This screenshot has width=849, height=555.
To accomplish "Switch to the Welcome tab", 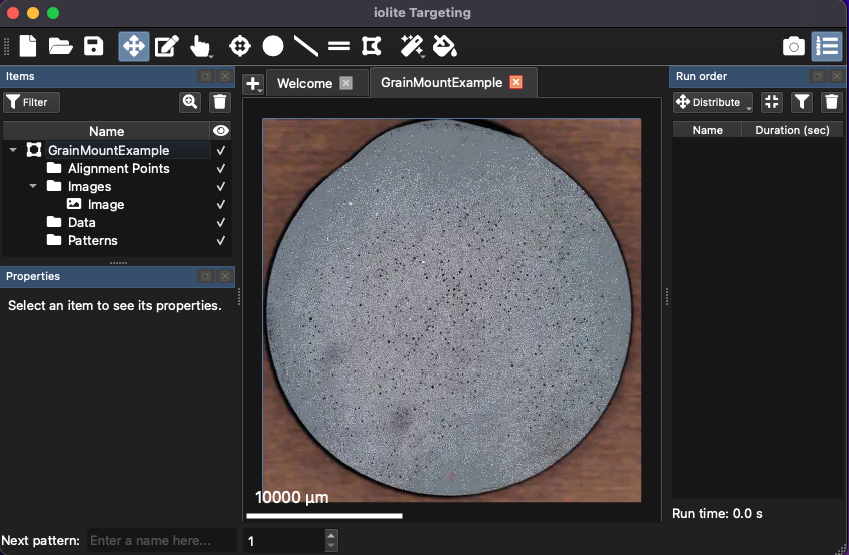I will click(x=304, y=83).
